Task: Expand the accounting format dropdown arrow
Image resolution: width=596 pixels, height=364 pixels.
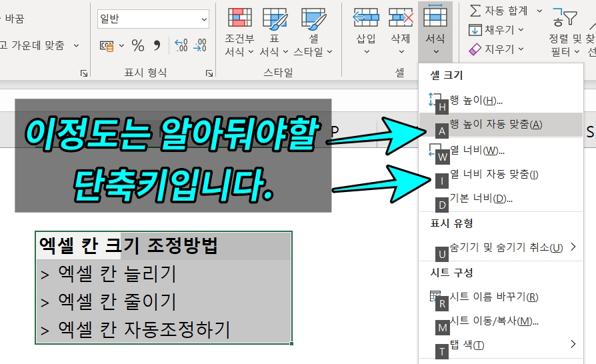Action: tap(121, 46)
